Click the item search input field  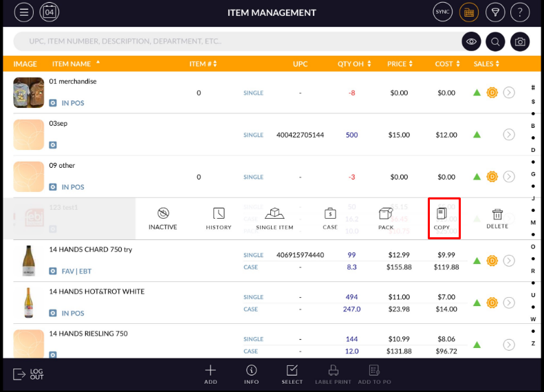click(234, 42)
